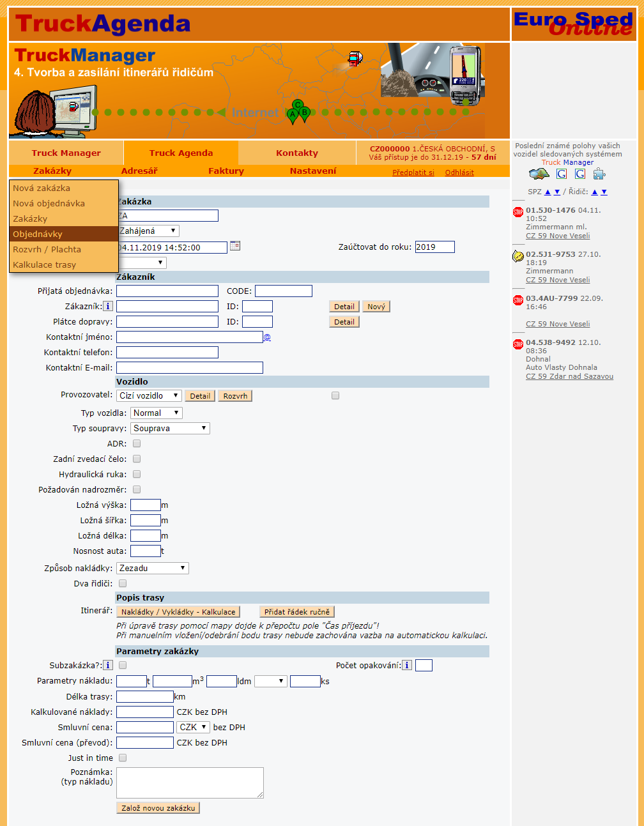Open the Smluvní cena CZK currency dropdown

[194, 728]
